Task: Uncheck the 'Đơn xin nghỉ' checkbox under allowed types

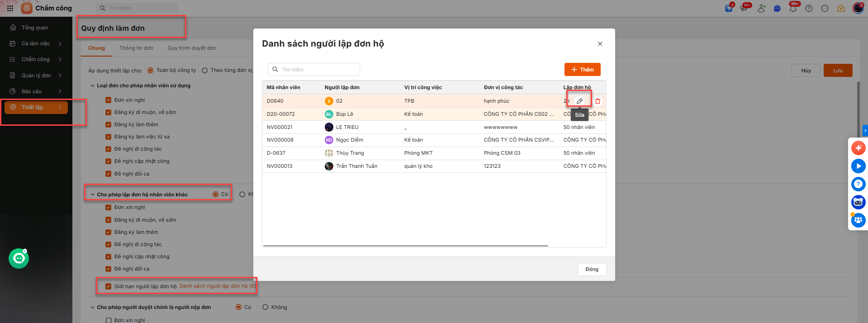Action: click(x=109, y=100)
